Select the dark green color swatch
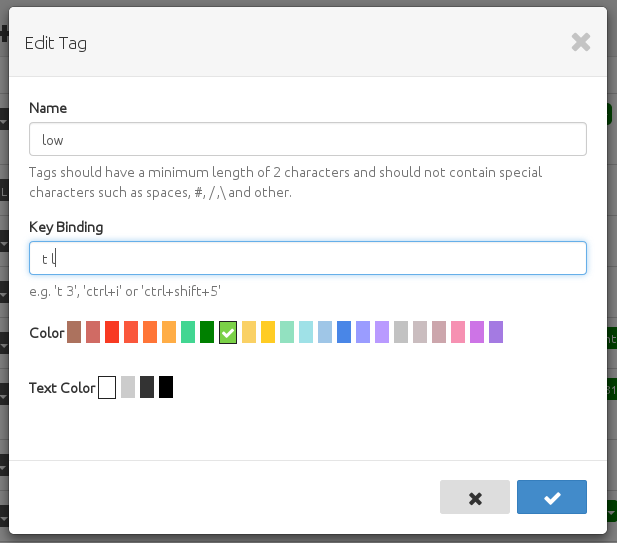617x543 pixels. click(207, 332)
